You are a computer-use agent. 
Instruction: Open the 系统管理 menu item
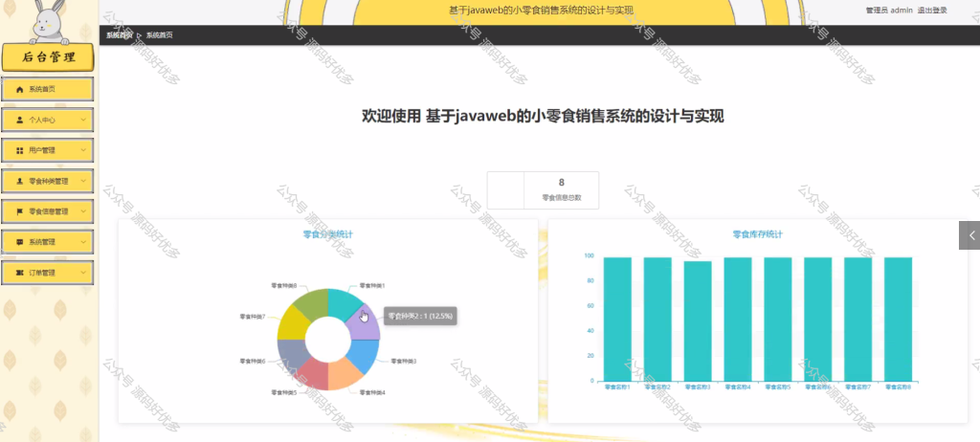[x=48, y=243]
